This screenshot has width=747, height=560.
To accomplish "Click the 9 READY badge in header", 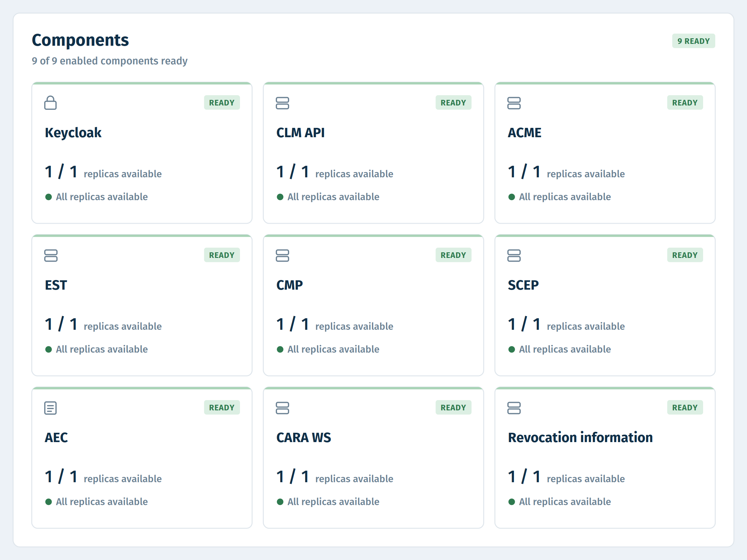I will 693,41.
